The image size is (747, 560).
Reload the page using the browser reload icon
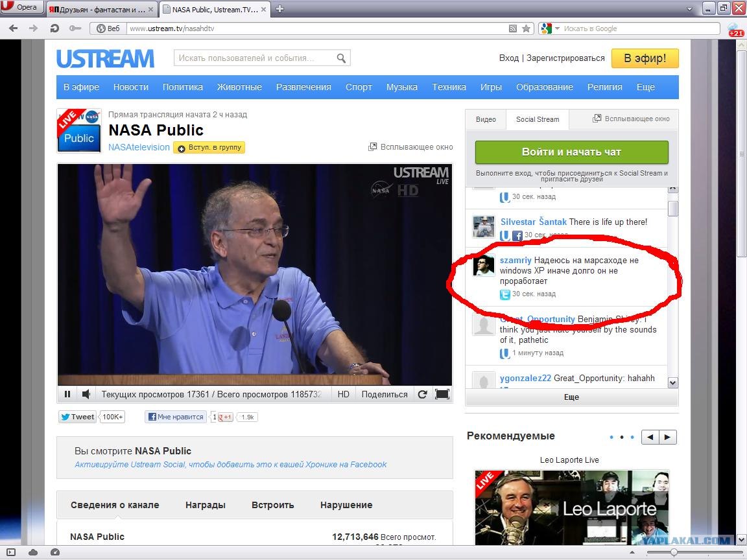(54, 29)
